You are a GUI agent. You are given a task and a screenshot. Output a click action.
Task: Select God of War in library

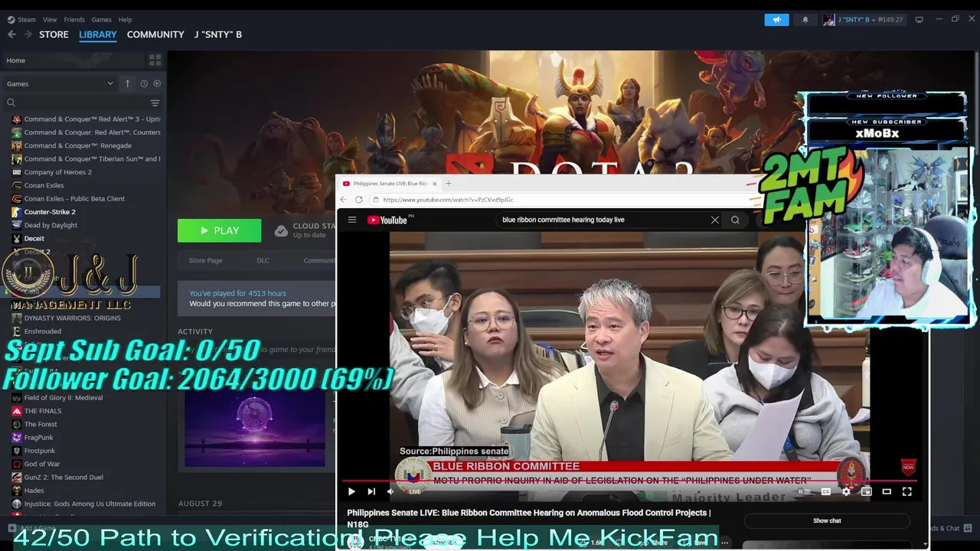(42, 464)
